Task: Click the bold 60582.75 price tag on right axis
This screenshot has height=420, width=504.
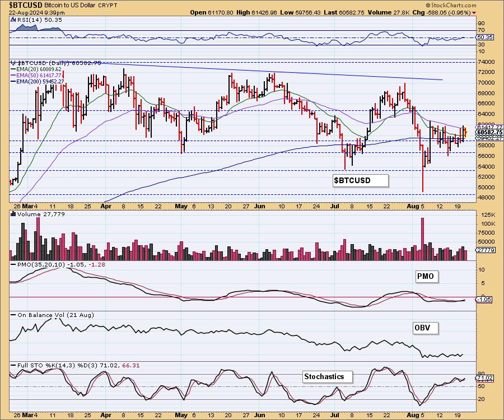Action: point(490,132)
